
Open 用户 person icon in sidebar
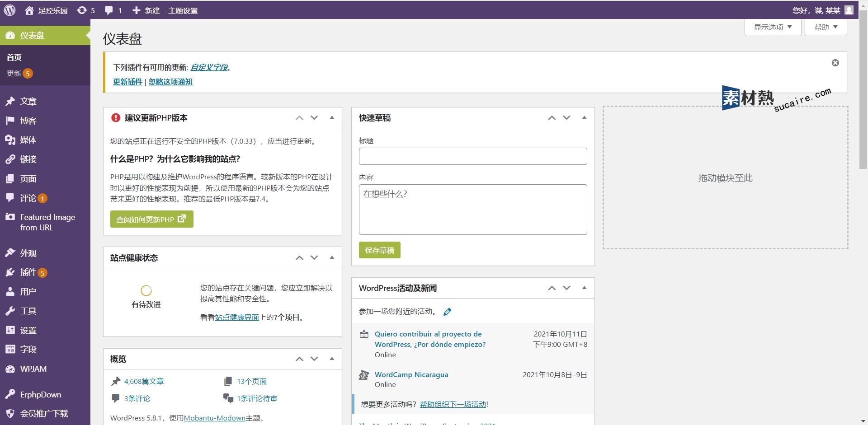click(10, 292)
